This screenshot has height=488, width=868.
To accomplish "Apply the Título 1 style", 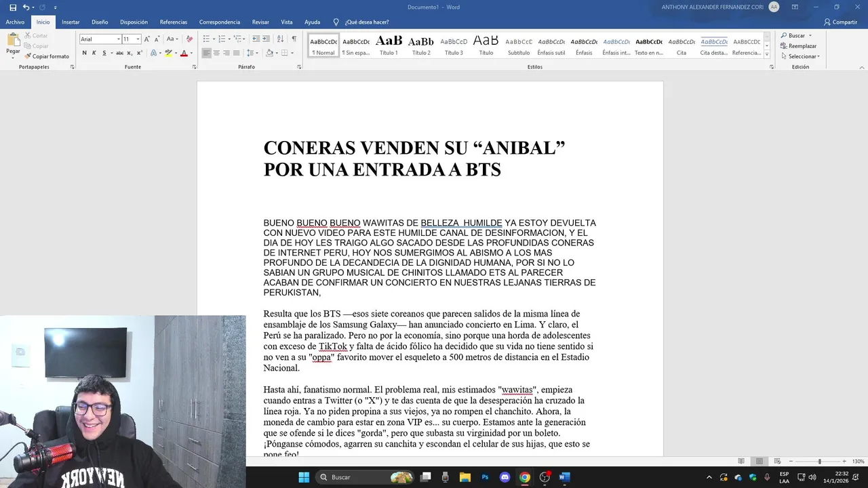I will [x=389, y=45].
